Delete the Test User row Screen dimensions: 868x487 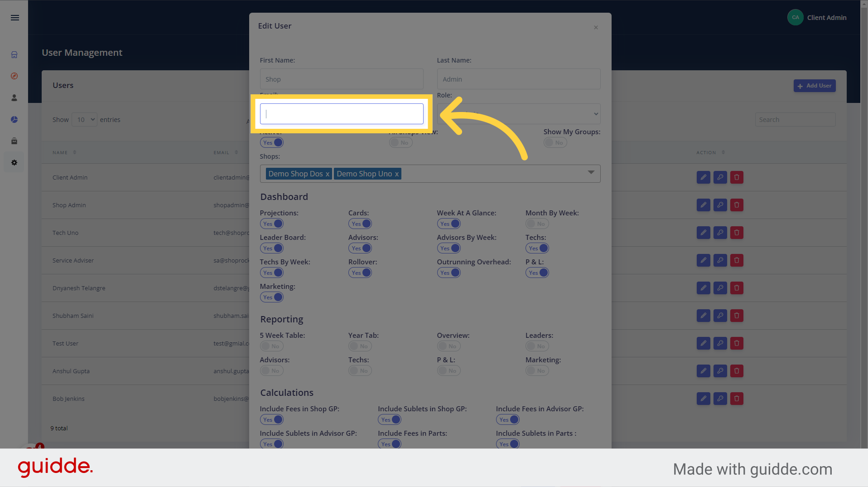(737, 343)
